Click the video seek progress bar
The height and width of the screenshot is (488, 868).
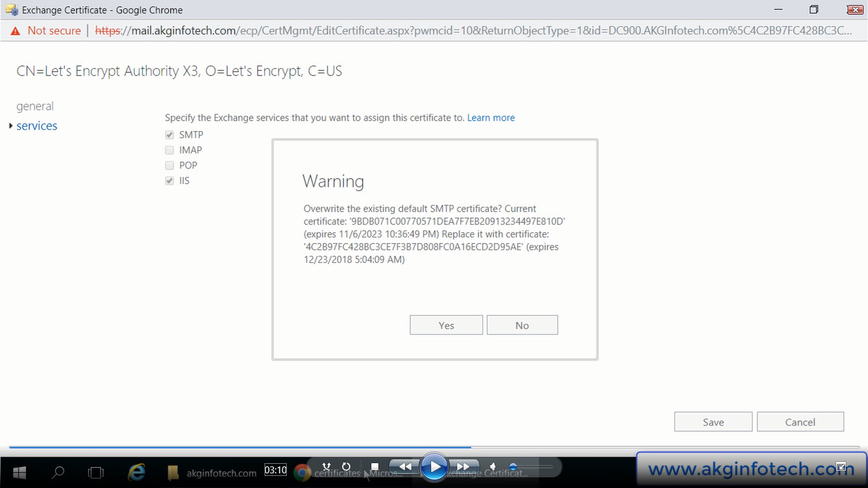pos(434,447)
